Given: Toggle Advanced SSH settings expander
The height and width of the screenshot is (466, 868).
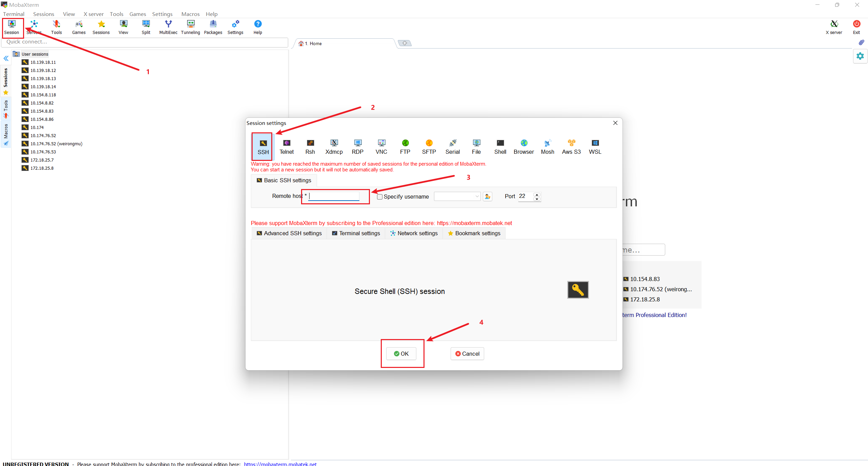Looking at the screenshot, I should pyautogui.click(x=289, y=233).
